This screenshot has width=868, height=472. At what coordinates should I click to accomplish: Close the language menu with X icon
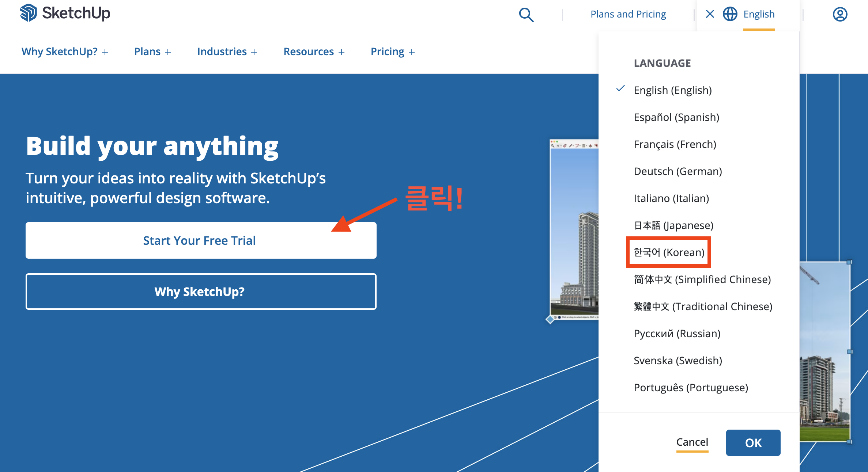[710, 14]
